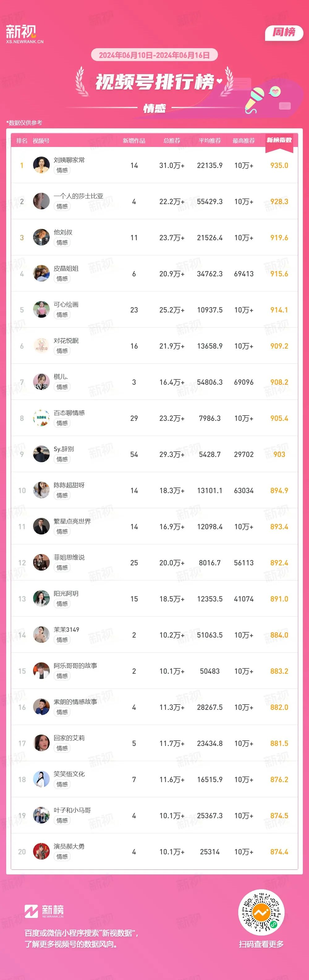The width and height of the screenshot is (309, 980).
Task: Select the 新榜指数 column header
Action: 279,141
